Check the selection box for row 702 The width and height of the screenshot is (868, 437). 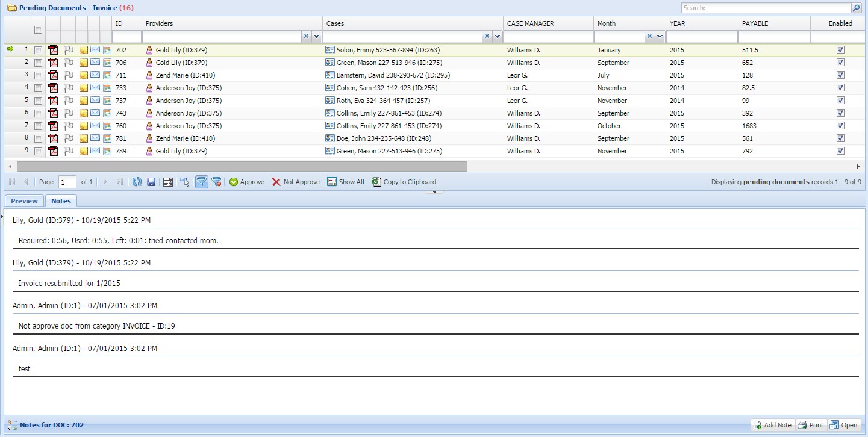click(x=38, y=50)
